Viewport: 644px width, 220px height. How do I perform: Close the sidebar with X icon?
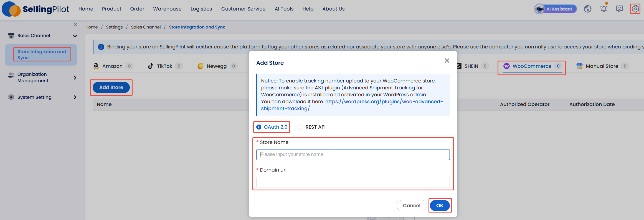click(x=75, y=24)
